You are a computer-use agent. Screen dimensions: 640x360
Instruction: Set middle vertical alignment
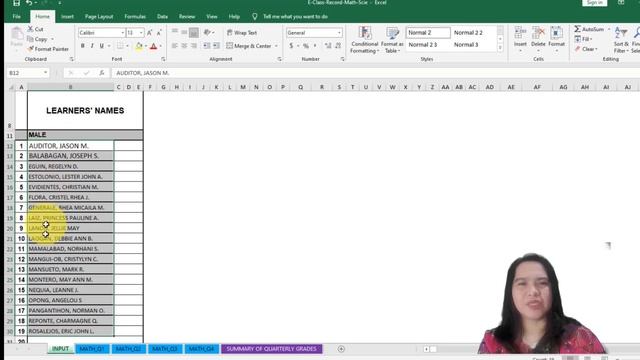pos(184,32)
